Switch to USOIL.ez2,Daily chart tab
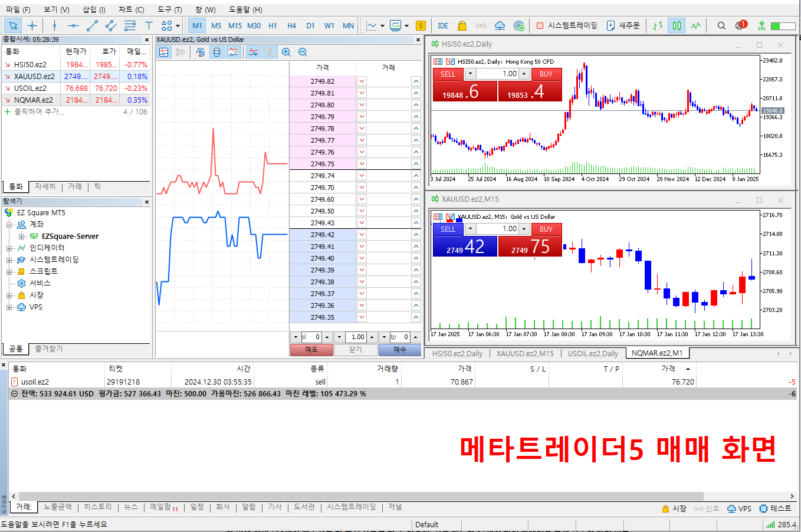801x532 pixels. tap(593, 353)
